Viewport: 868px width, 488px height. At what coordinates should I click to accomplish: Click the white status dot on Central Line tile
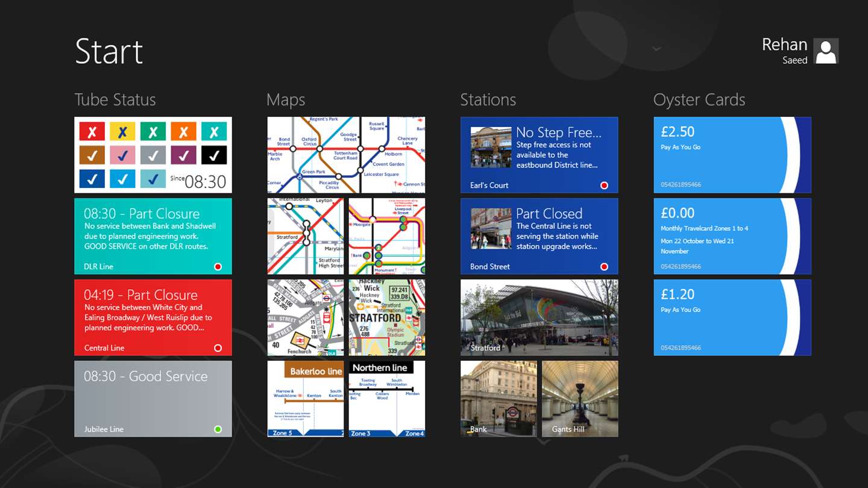click(218, 348)
